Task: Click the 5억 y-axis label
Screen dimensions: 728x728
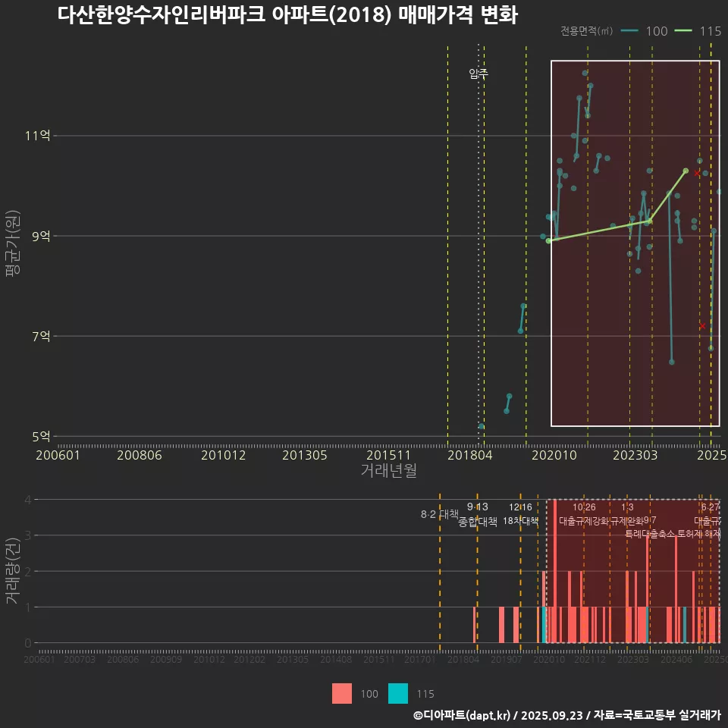Action: tap(42, 436)
